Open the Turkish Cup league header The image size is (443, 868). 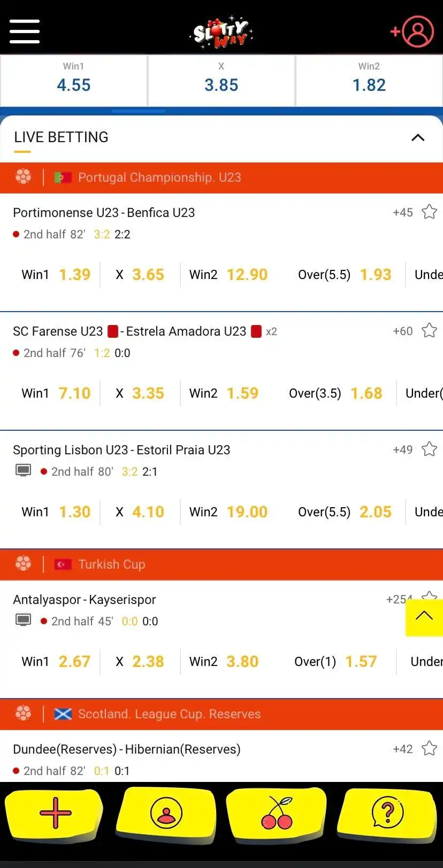tap(111, 564)
